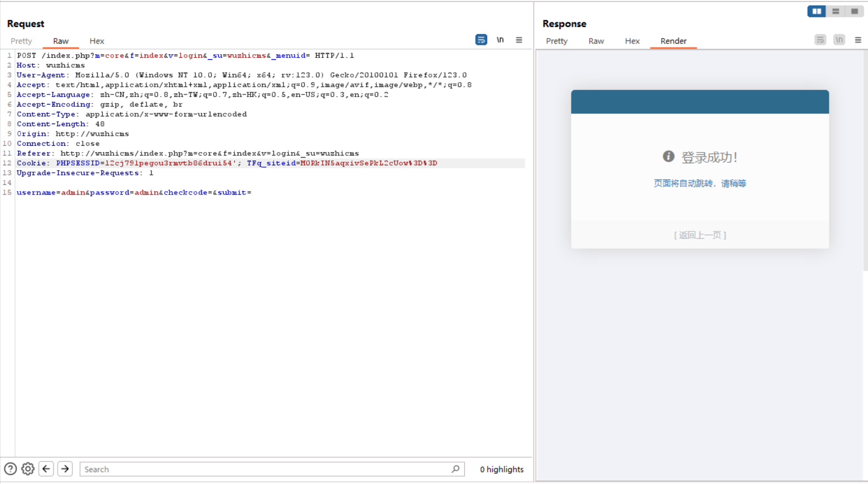This screenshot has height=484, width=868.
Task: Switch Response view to Hex tab
Action: coord(632,41)
